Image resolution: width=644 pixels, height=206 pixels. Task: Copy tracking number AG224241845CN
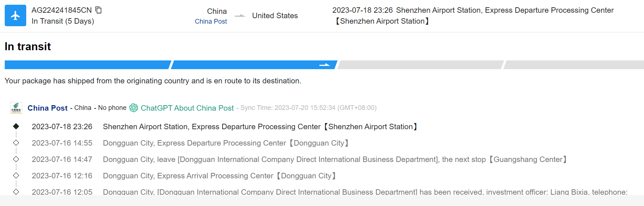98,10
